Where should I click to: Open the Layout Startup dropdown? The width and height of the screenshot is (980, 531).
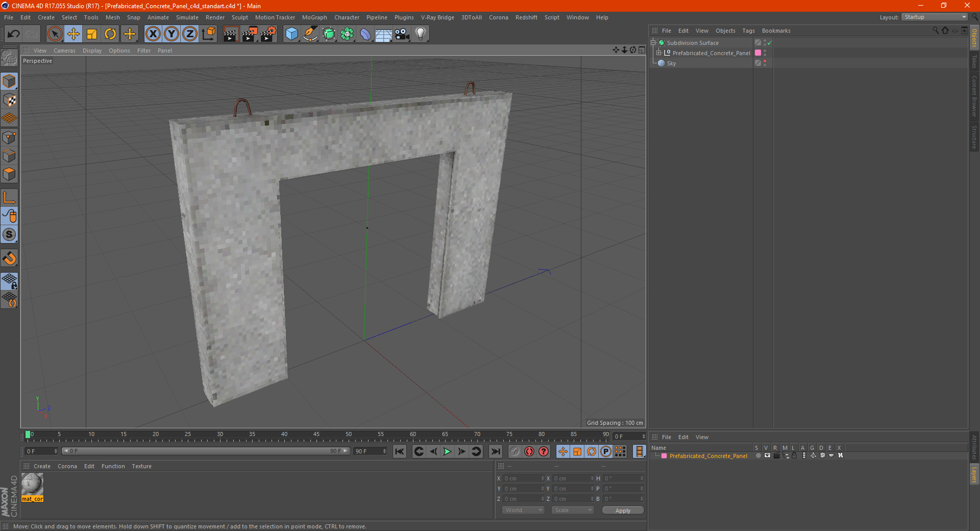(935, 17)
